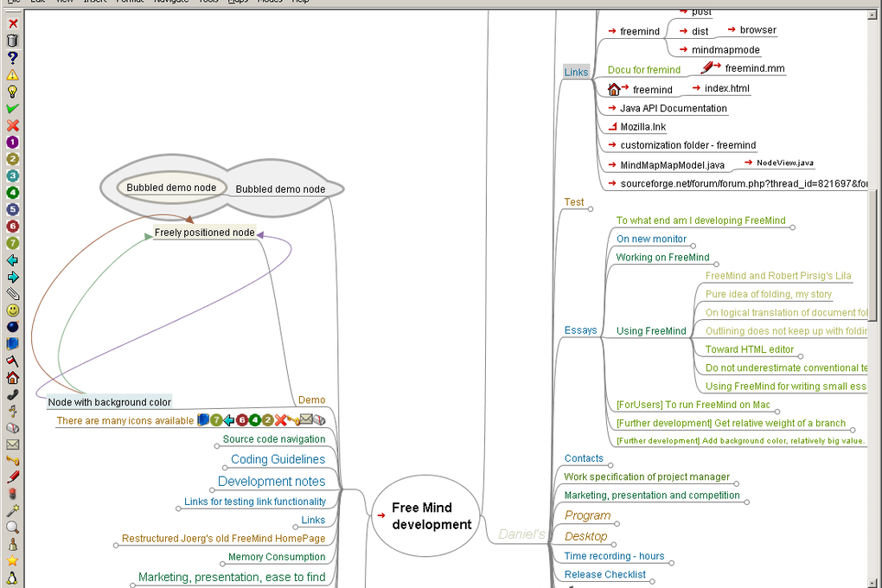This screenshot has width=882, height=588.
Task: Add the house home icon from the left toolbar
Action: (x=12, y=378)
